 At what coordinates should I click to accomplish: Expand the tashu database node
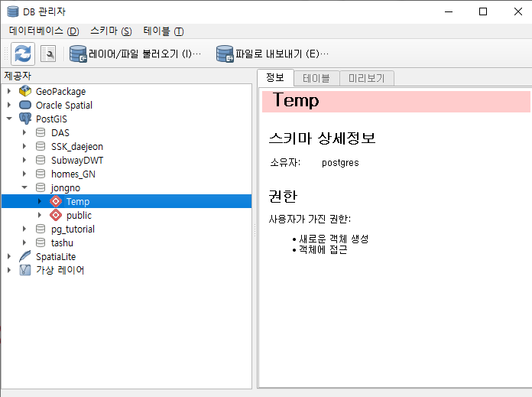[x=24, y=242]
